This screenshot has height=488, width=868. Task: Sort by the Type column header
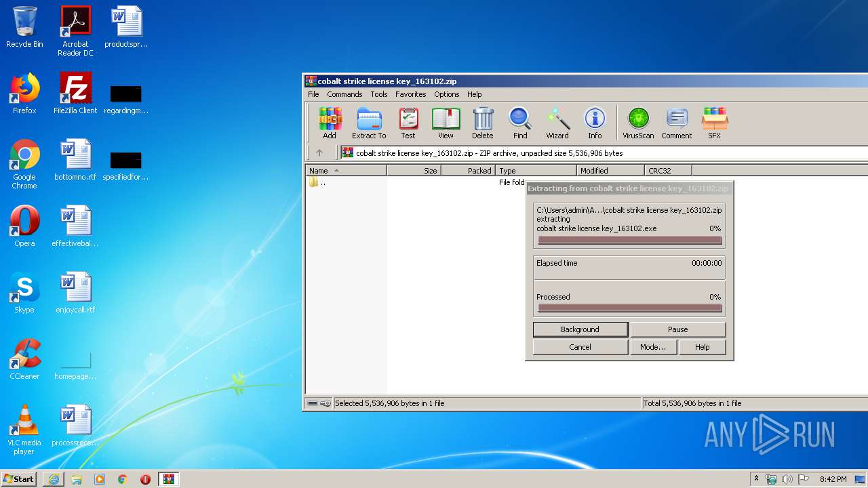536,171
